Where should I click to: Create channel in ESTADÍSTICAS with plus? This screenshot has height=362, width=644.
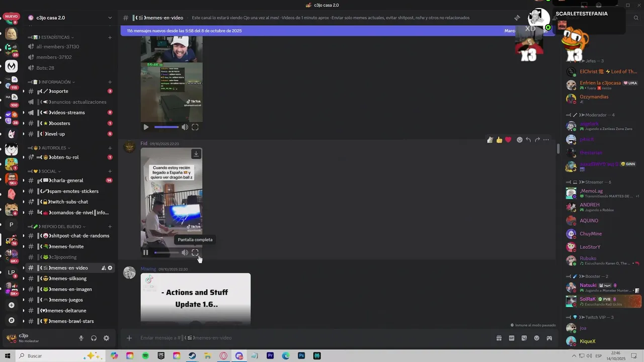110,37
